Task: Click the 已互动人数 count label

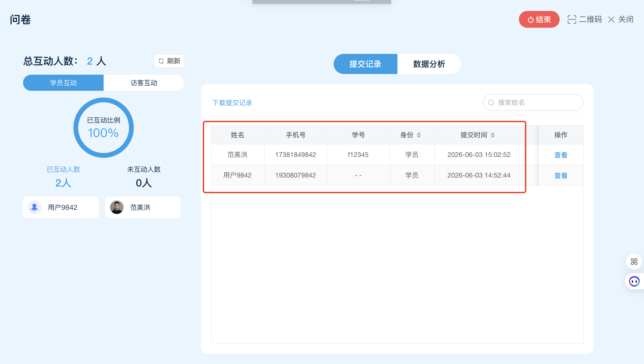Action: coord(63,169)
